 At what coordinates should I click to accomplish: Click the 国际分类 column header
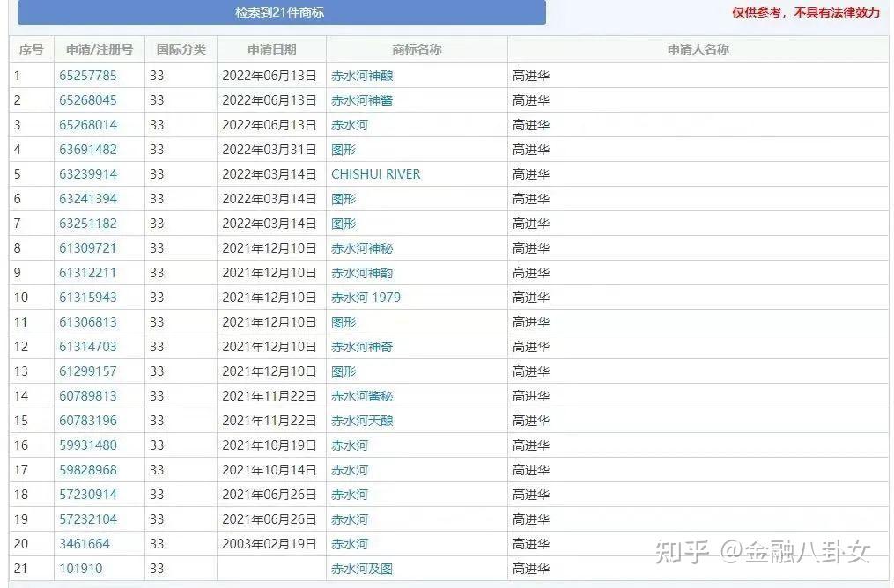[x=181, y=49]
